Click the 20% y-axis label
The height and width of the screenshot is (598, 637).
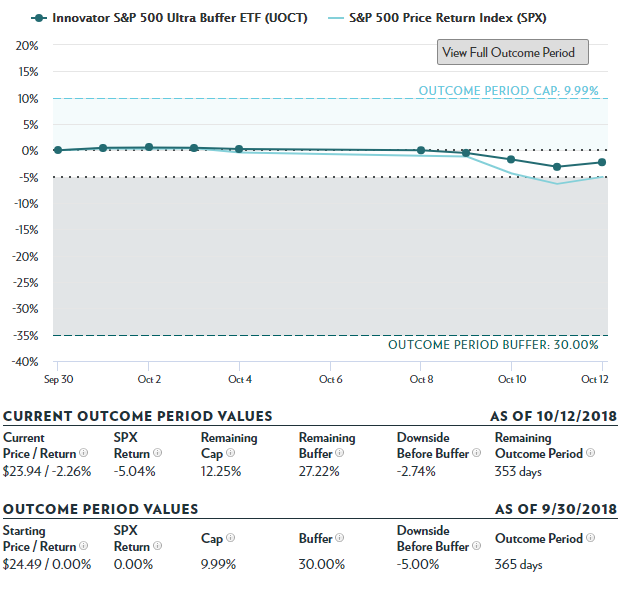click(27, 46)
